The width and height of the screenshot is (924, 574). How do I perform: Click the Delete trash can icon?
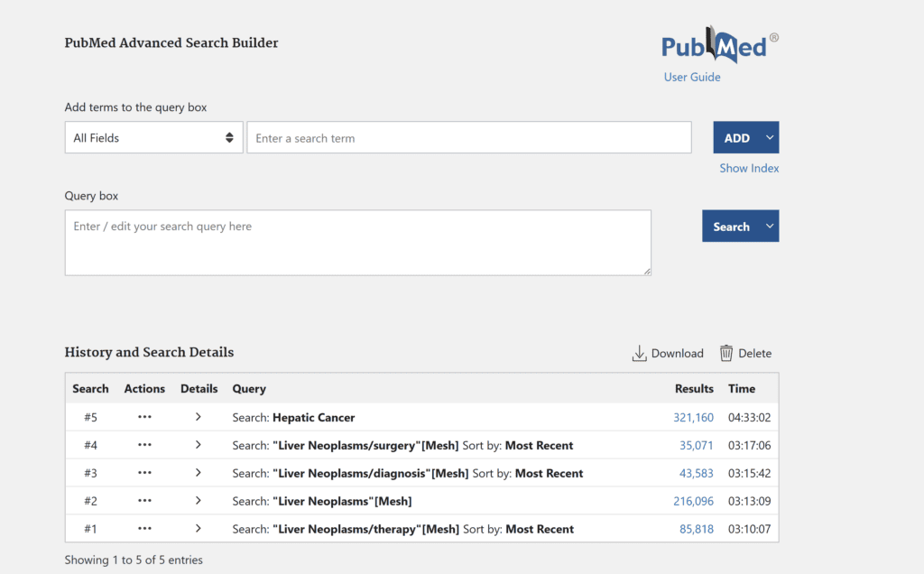coord(726,353)
